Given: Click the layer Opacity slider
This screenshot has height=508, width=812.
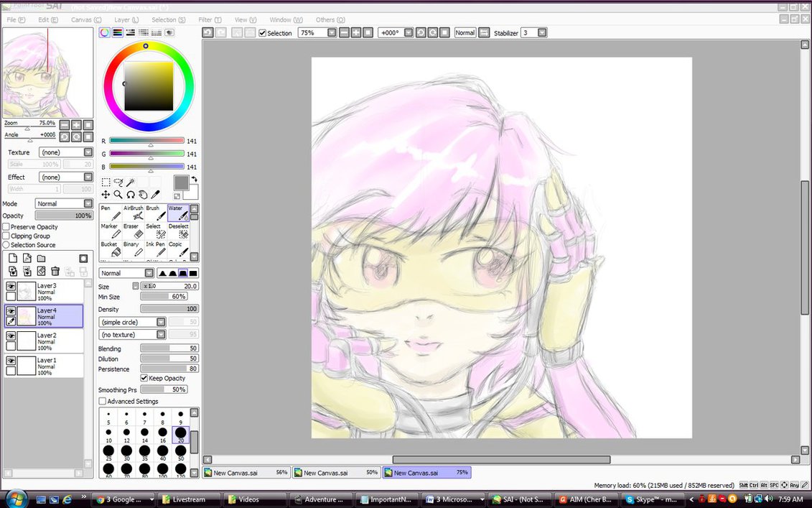Looking at the screenshot, I should (x=63, y=216).
